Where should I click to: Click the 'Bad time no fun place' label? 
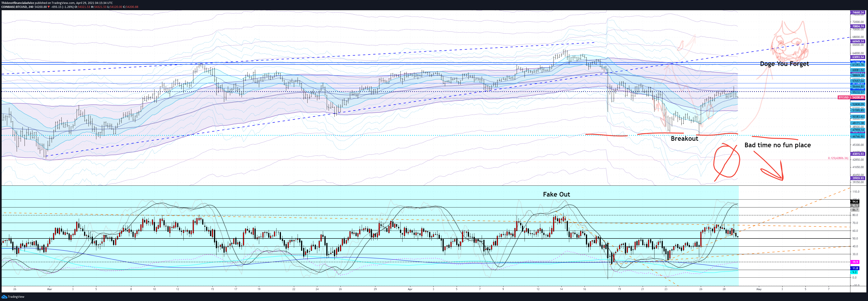click(777, 145)
